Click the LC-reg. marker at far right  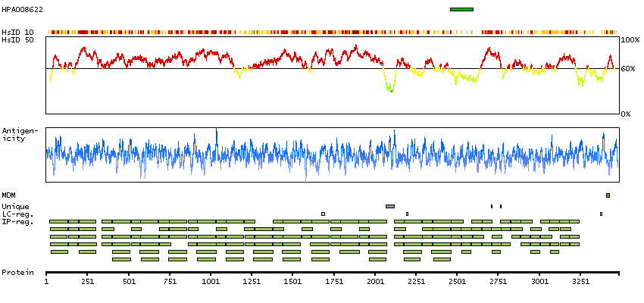tap(601, 214)
